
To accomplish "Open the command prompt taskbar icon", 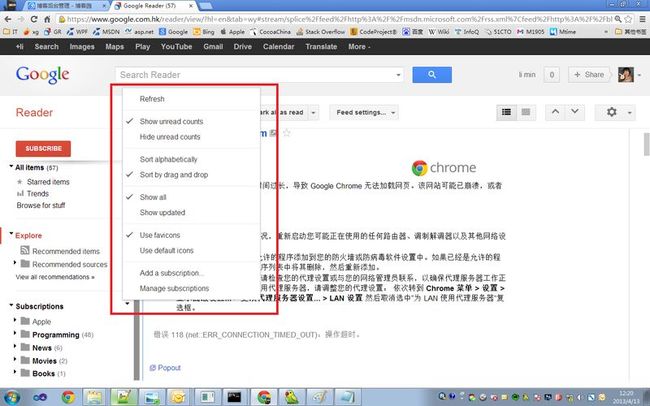I will coord(235,397).
